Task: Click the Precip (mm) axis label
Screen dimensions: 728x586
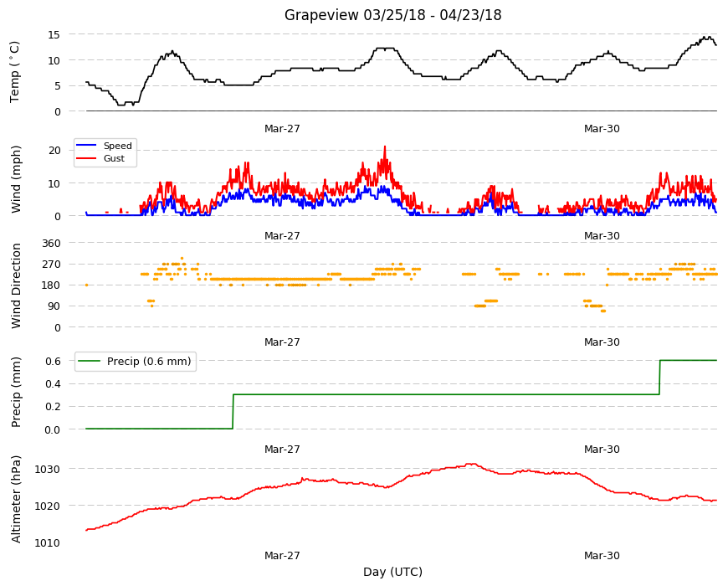Action: click(16, 392)
